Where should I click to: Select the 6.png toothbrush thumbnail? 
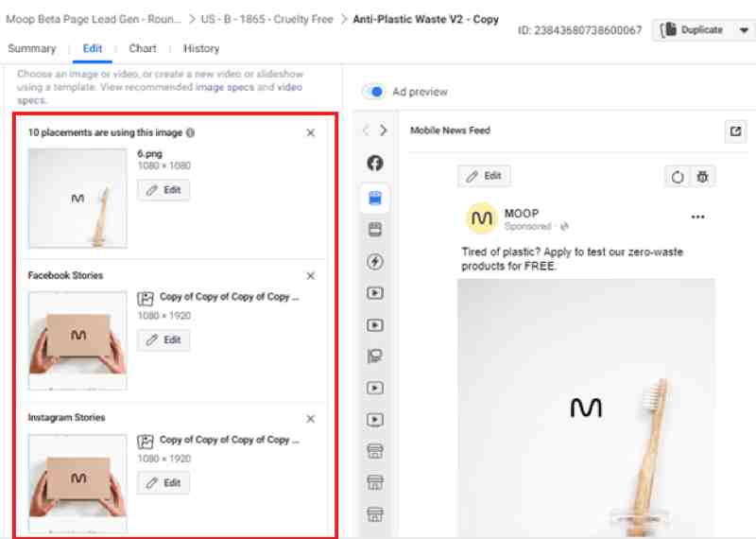pyautogui.click(x=77, y=198)
